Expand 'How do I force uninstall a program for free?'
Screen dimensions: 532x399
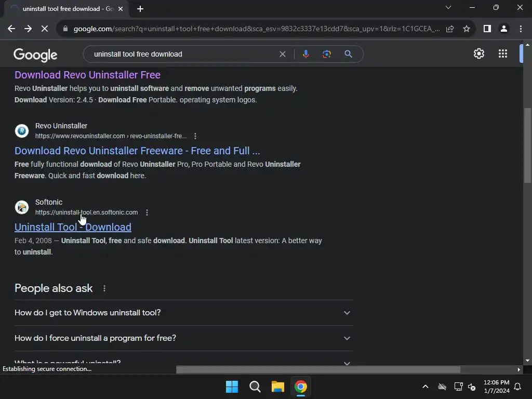click(183, 338)
